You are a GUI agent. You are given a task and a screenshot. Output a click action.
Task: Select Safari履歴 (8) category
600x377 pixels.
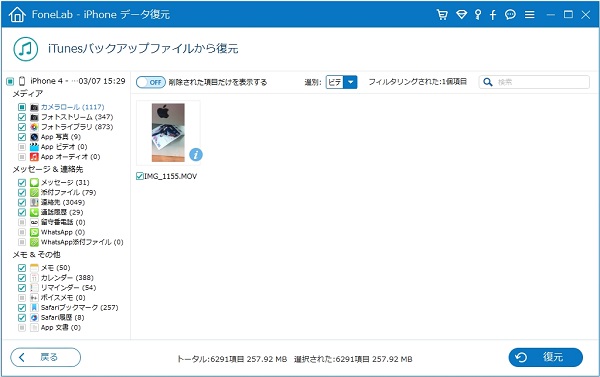(x=62, y=318)
